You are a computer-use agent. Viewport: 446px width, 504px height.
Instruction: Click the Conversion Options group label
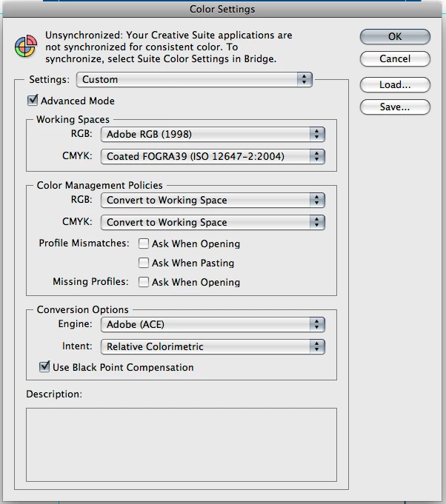83,309
